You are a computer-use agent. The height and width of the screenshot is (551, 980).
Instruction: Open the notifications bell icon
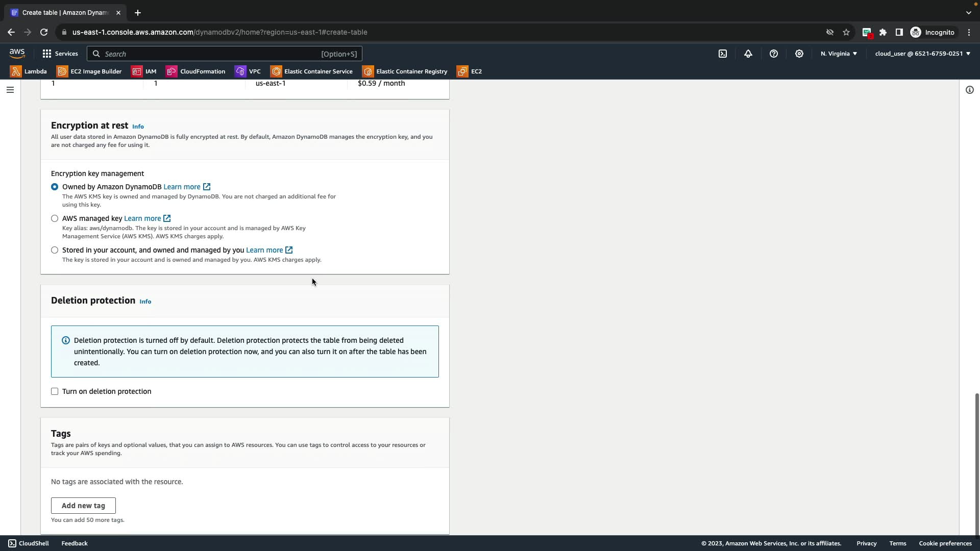(x=748, y=54)
